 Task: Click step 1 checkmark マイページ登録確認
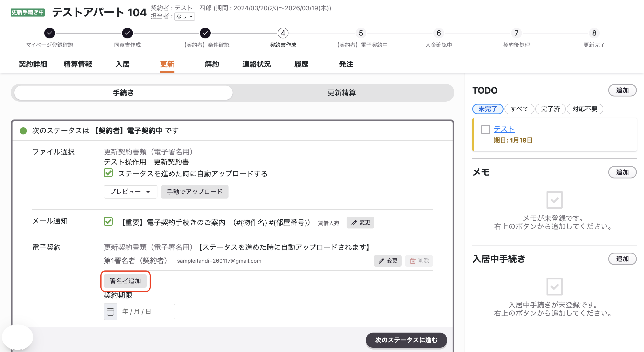49,33
